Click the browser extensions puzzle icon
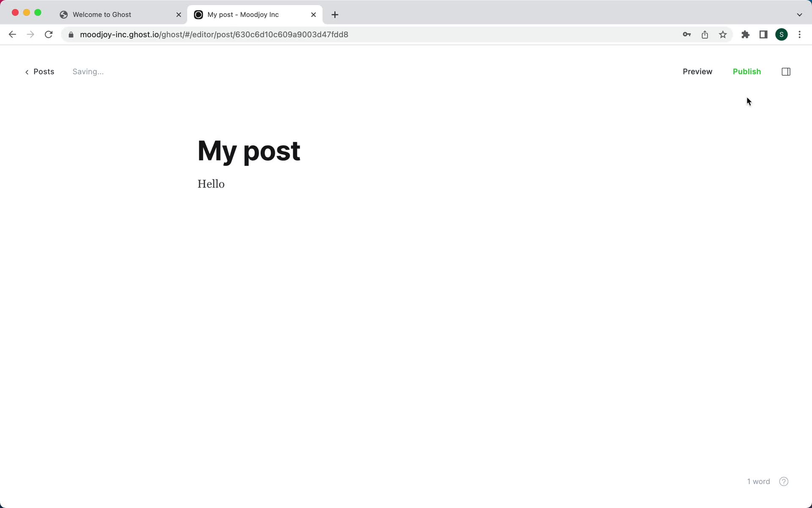Image resolution: width=812 pixels, height=508 pixels. tap(745, 34)
